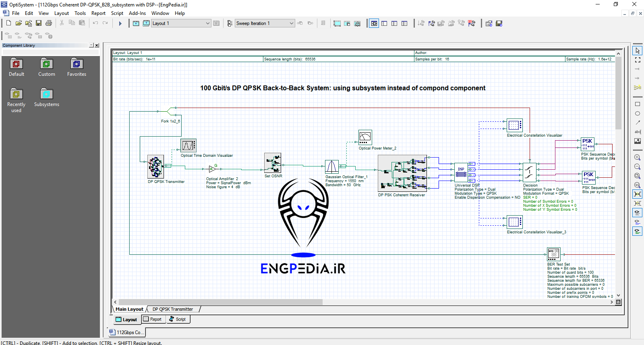
Task: Insert an image with the picture tool
Action: tap(638, 141)
